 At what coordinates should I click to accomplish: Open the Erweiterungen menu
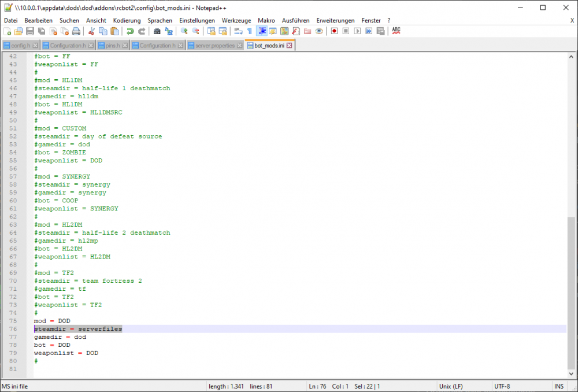click(335, 20)
